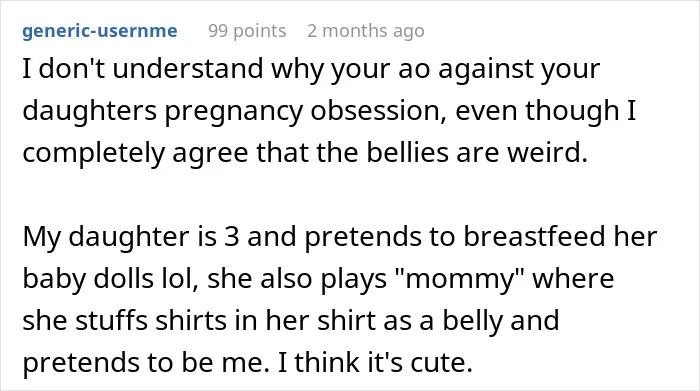Click the word "completely" at the third line start
Viewport: 700px width, 391px height.
[x=94, y=154]
